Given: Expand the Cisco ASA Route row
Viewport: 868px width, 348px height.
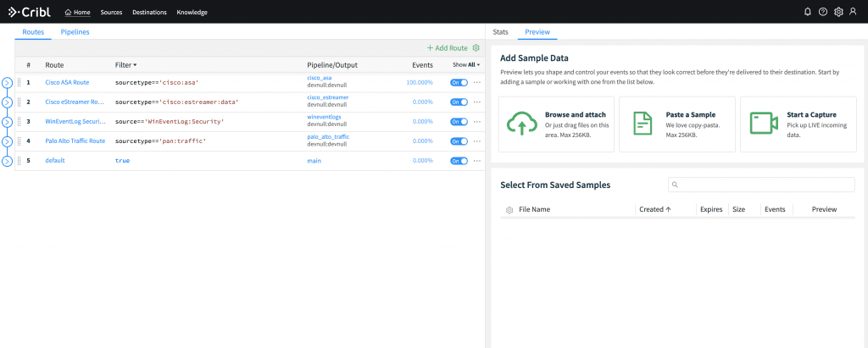Looking at the screenshot, I should (x=7, y=82).
